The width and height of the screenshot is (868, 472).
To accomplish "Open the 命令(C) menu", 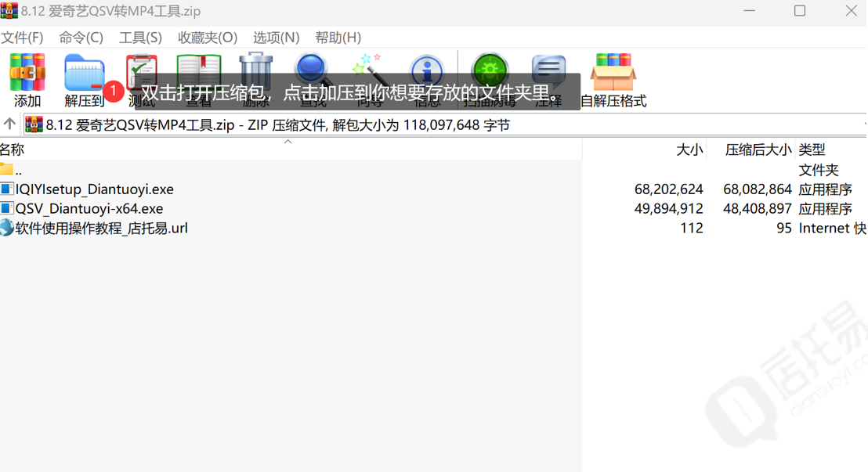I will [x=81, y=38].
